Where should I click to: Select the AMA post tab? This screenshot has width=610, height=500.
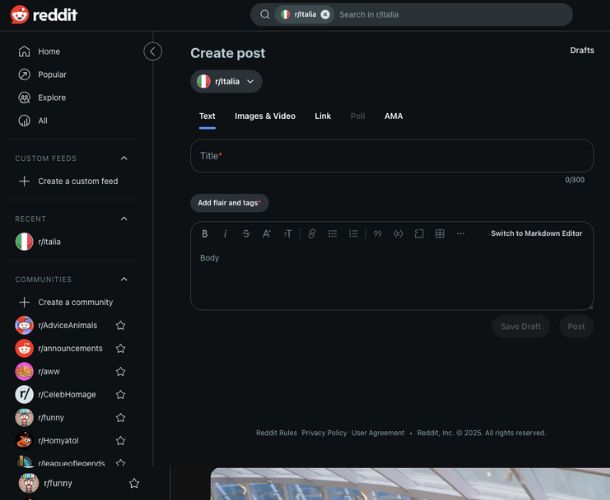tap(393, 116)
